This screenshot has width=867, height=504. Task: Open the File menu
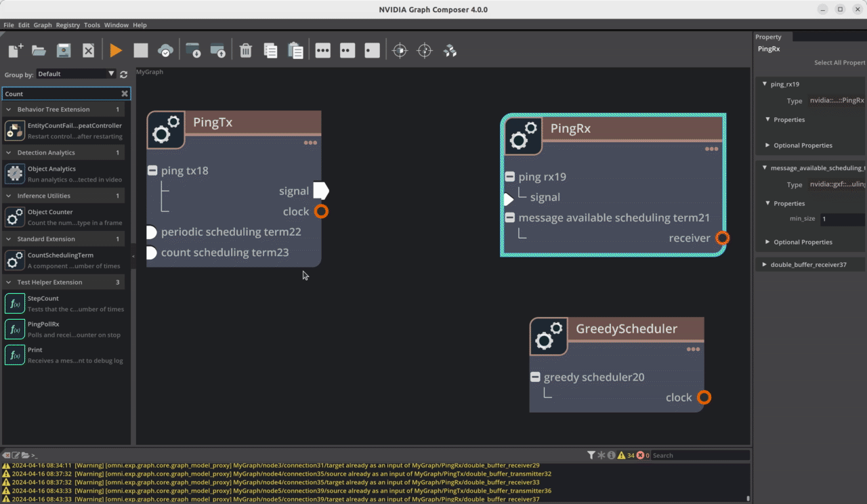tap(9, 25)
